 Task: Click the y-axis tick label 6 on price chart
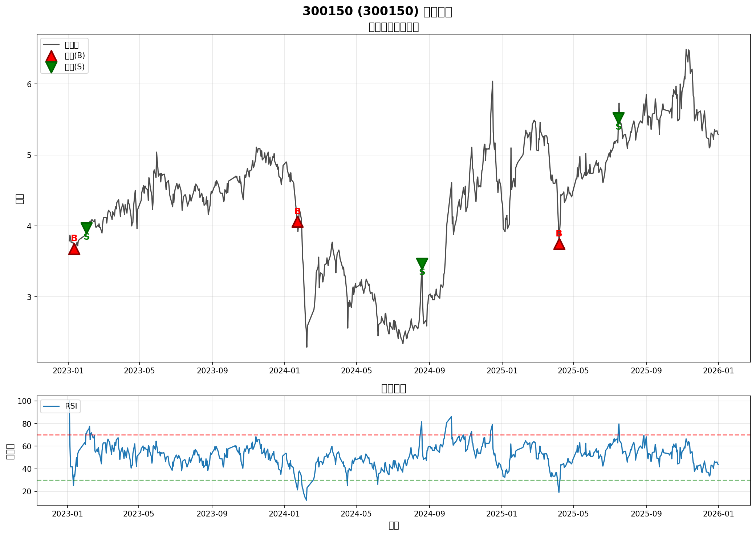(x=30, y=84)
